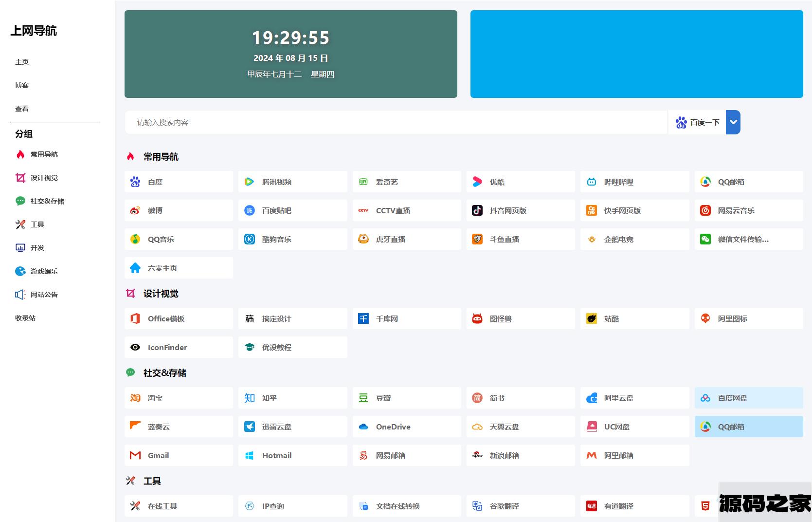Open 查看 in the sidebar
Screen dimensions: 812x522
coord(22,109)
